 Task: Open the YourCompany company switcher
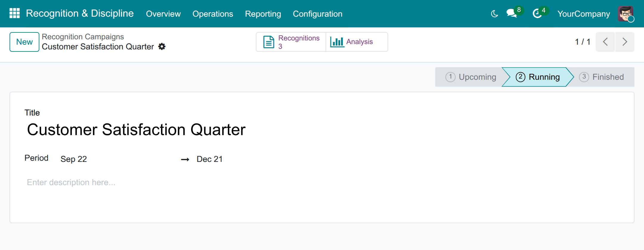tap(583, 14)
